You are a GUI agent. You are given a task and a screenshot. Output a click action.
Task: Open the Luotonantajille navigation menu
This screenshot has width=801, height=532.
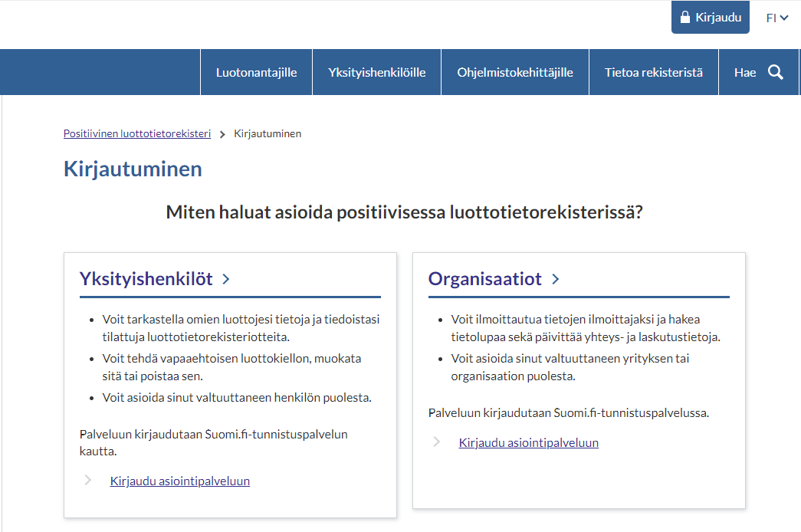256,72
